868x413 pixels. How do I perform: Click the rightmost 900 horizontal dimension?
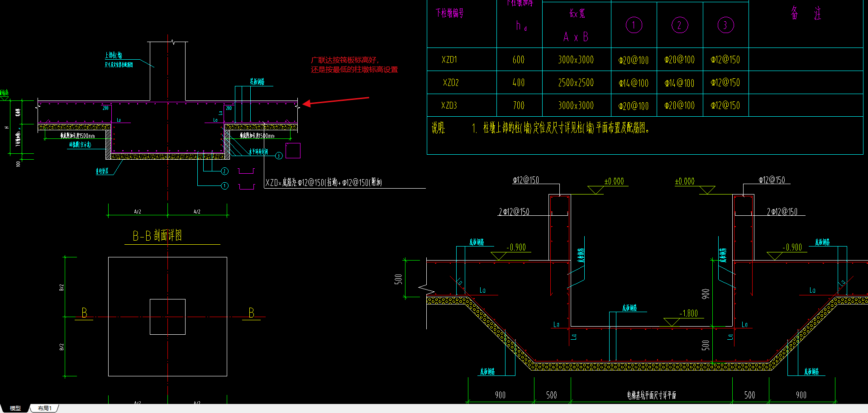tap(801, 395)
